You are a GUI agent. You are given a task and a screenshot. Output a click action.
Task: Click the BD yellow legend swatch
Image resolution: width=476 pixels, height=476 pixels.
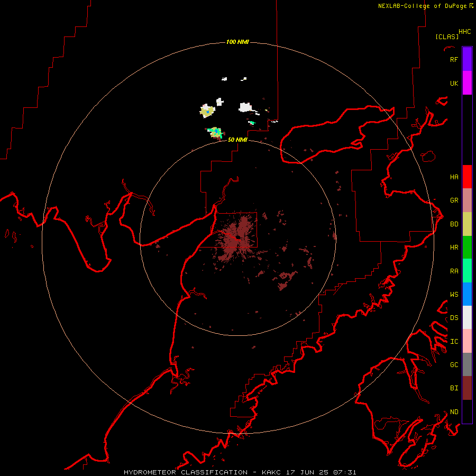[467, 224]
